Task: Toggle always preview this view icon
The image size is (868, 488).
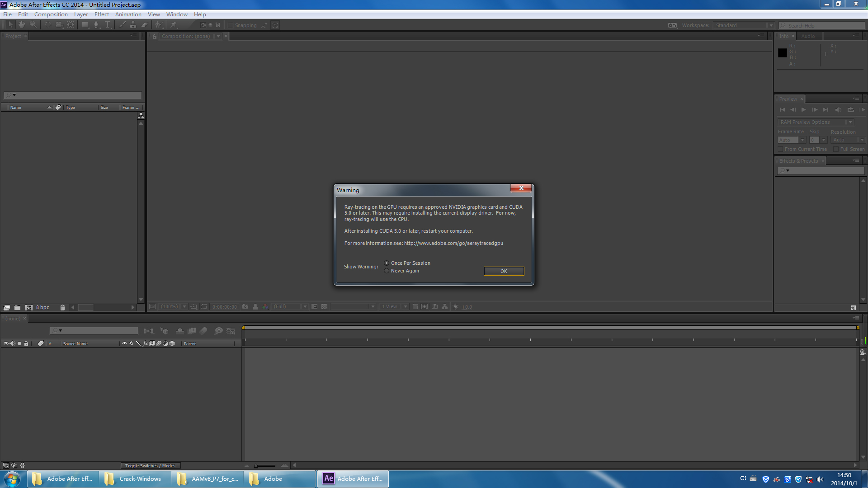Action: (x=152, y=307)
